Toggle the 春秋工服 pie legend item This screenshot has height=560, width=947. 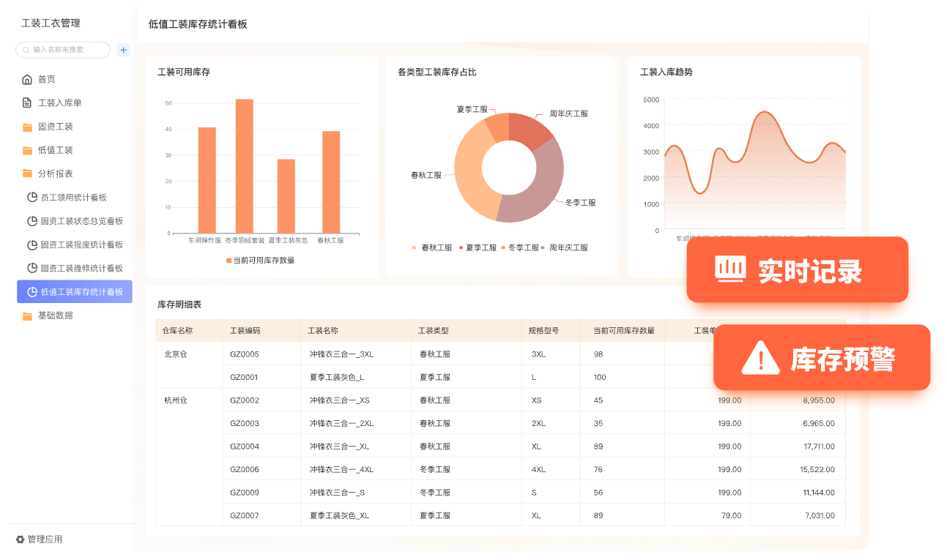click(432, 248)
